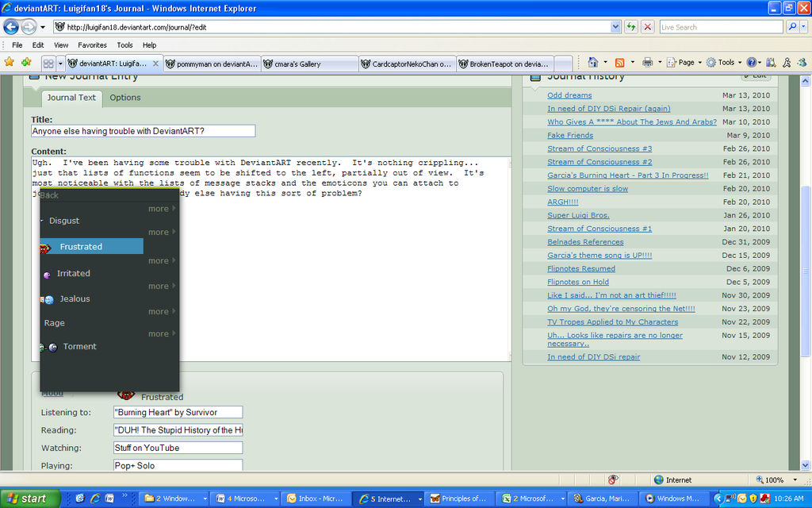Open the 'Super Luigi Bros.' journal link
812x508 pixels.
tap(578, 215)
